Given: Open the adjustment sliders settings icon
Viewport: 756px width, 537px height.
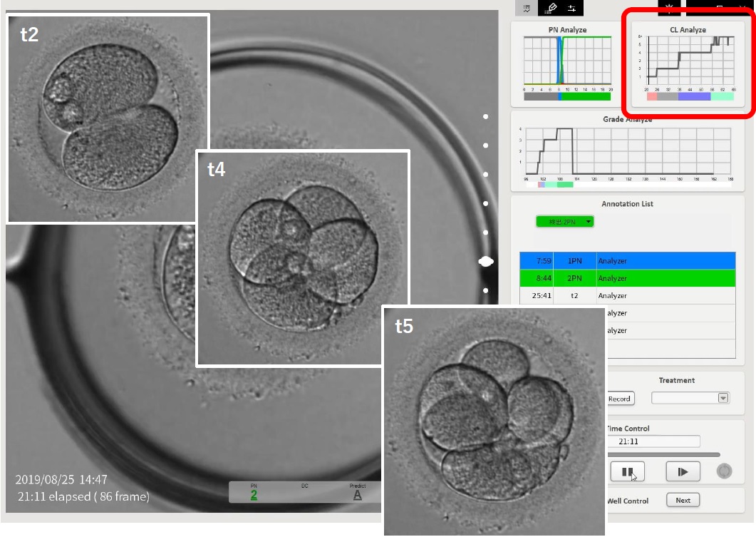Looking at the screenshot, I should pos(571,9).
